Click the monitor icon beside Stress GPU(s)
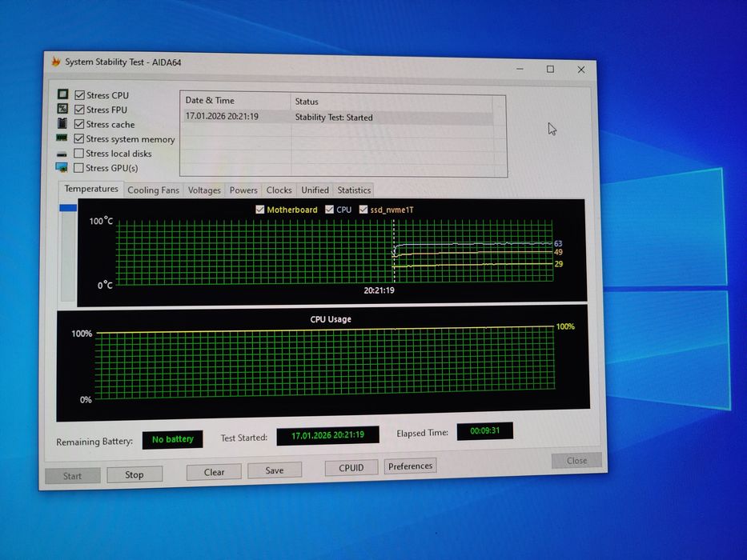Screen dimensions: 747x560 pyautogui.click(x=62, y=168)
